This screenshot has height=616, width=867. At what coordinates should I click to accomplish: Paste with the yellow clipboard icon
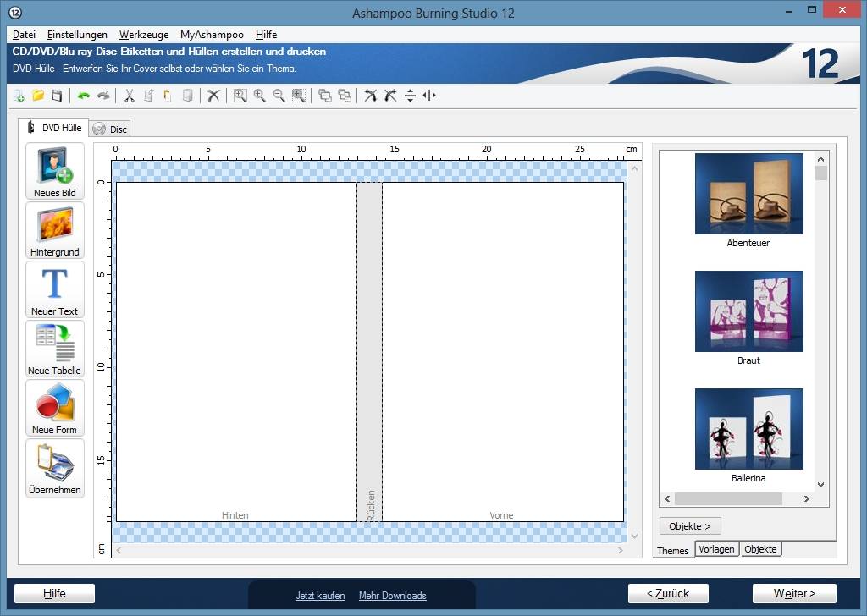pos(168,96)
